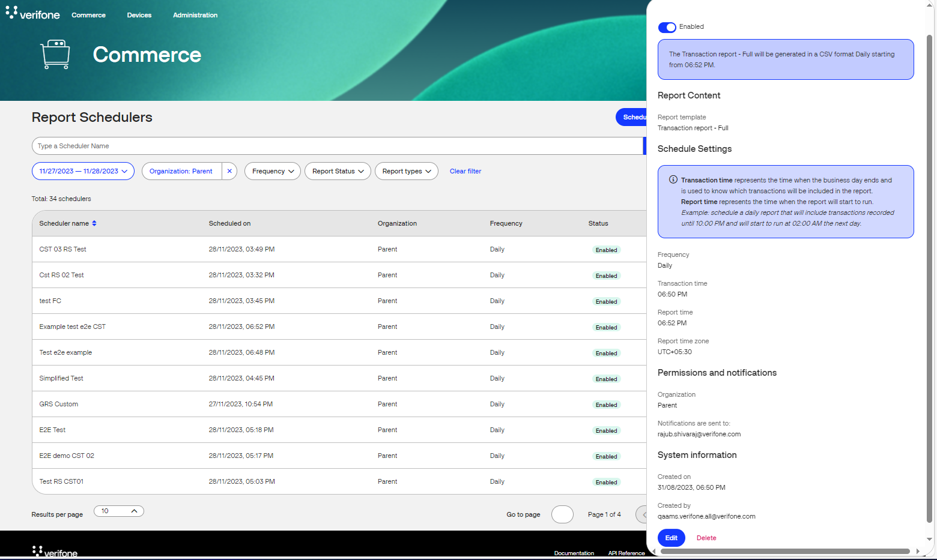The height and width of the screenshot is (560, 937).
Task: Disable the Enabled toggle in the scheduler panel
Action: point(667,27)
